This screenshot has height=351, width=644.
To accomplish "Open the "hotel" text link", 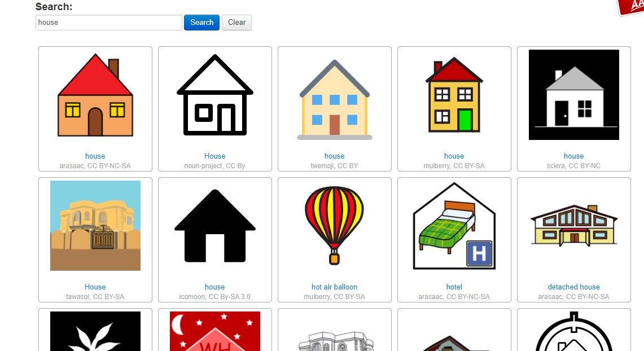I will 454,287.
